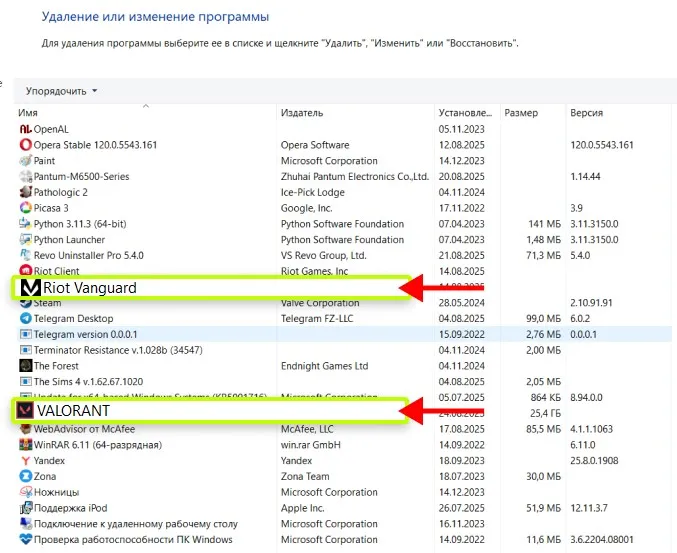Screen dimensions: 677x553
Task: Select the Paint app icon
Action: coord(25,161)
